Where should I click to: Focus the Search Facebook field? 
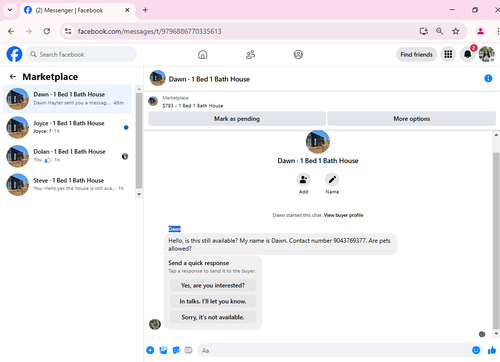(81, 54)
